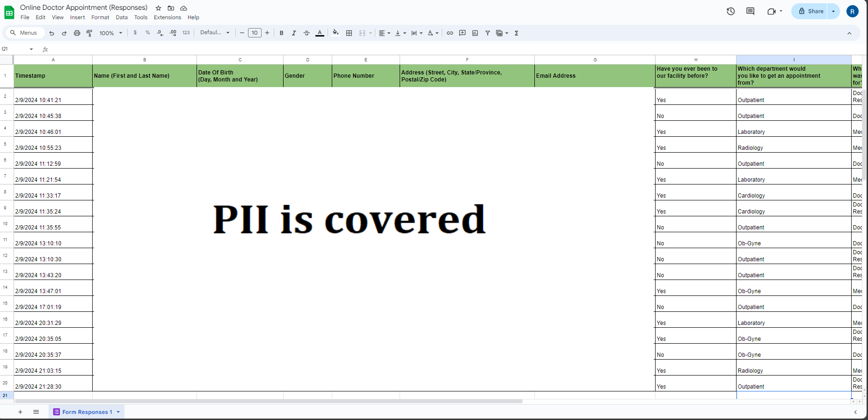
Task: Star this spreadsheet document
Action: point(158,8)
